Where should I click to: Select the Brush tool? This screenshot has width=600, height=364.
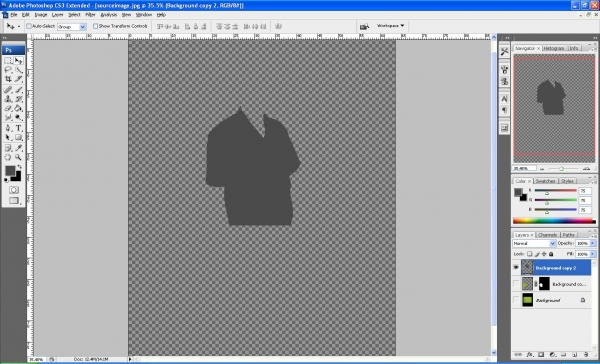point(18,90)
